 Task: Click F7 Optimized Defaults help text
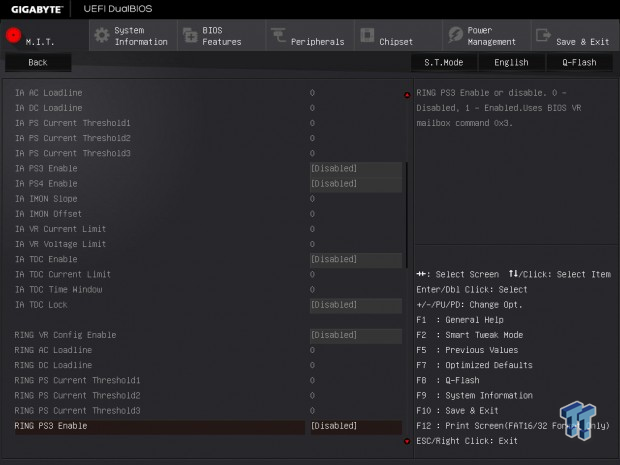click(x=474, y=365)
